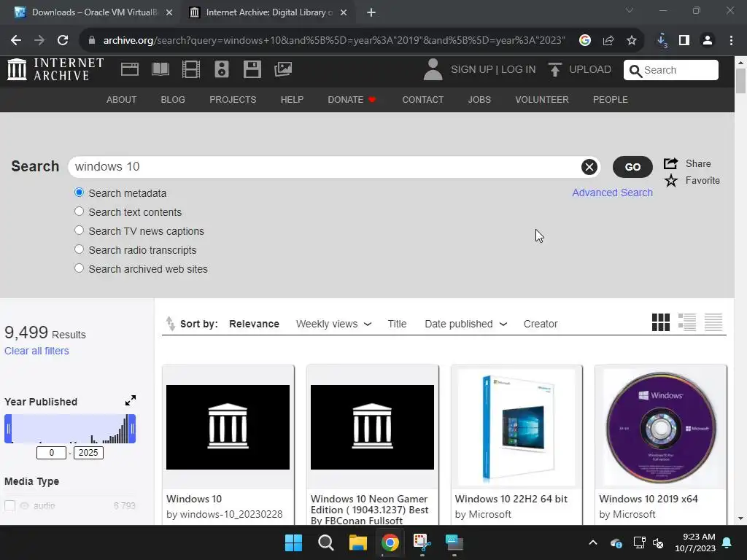
Task: Open Windows 10 2019 x64 disc thumbnail
Action: 661,427
